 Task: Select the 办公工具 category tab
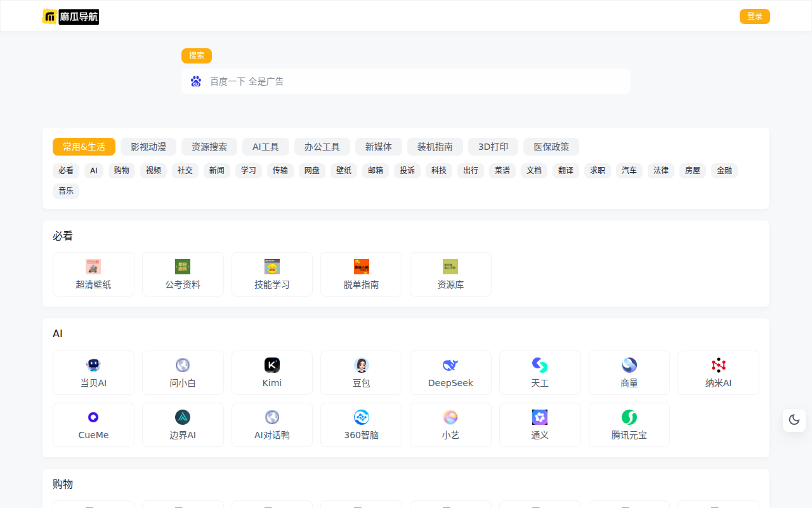322,147
